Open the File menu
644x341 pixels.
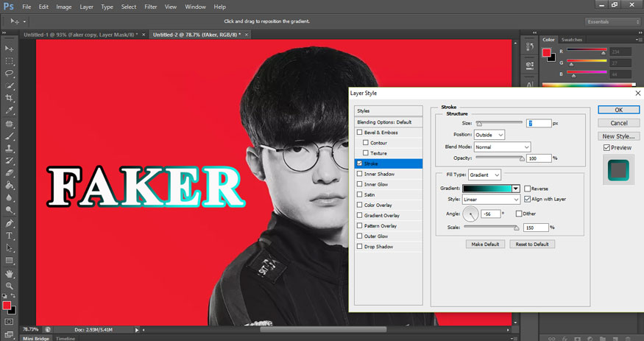pos(26,7)
